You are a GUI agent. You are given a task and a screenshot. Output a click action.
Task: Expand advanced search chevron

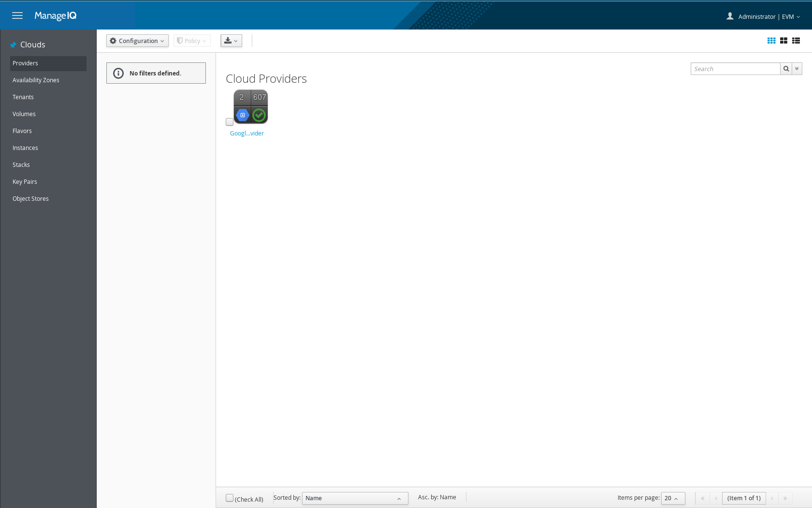pyautogui.click(x=797, y=69)
